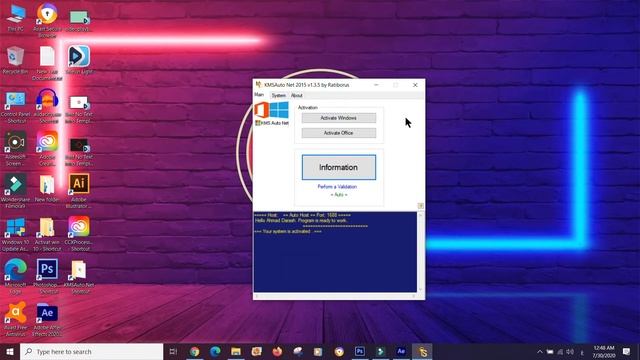Viewport: 640px width, 360px height.
Task: Open Google Chrome from the taskbar
Action: (x=195, y=351)
